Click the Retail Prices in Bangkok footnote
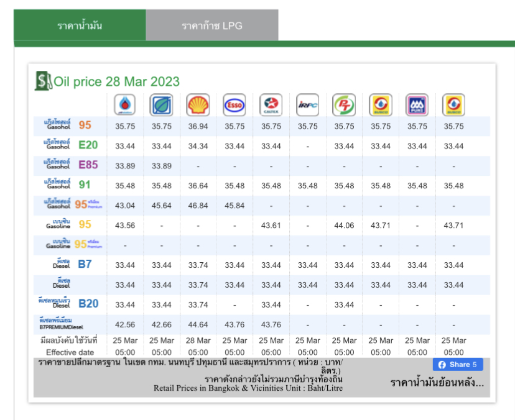515x420 pixels. tap(248, 388)
